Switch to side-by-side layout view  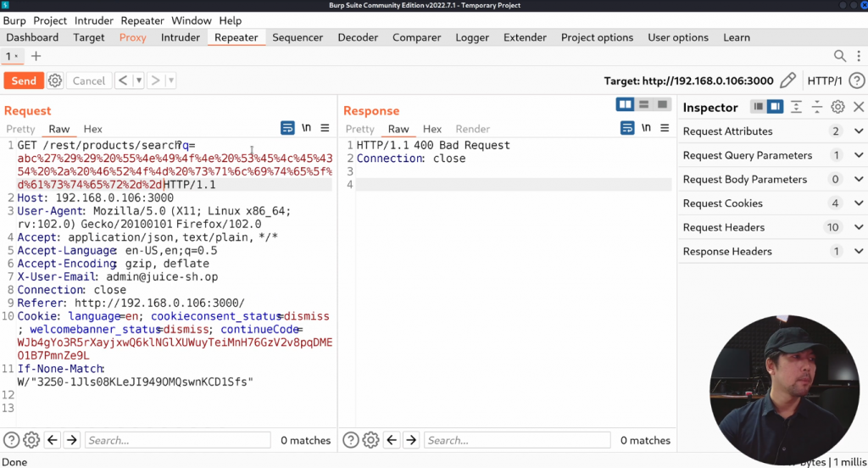click(x=626, y=104)
